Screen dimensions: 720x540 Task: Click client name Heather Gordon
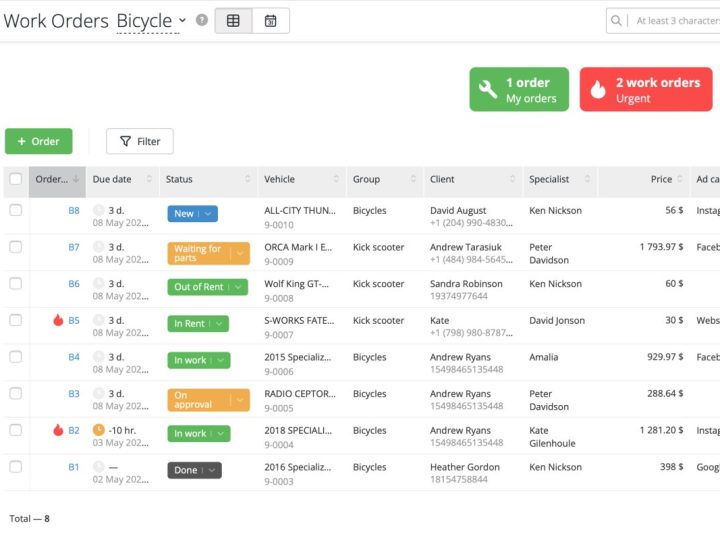point(465,467)
